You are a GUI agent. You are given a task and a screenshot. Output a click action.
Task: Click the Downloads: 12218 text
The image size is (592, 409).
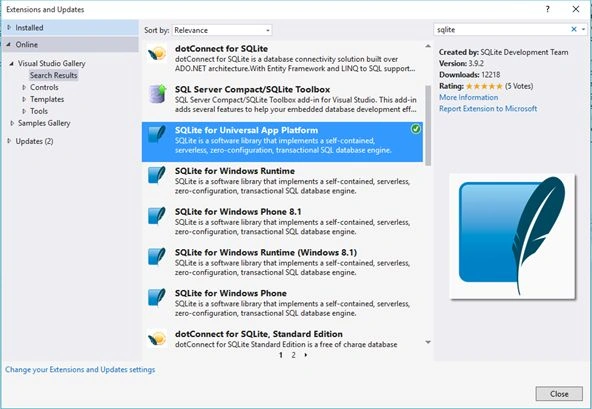(469, 75)
